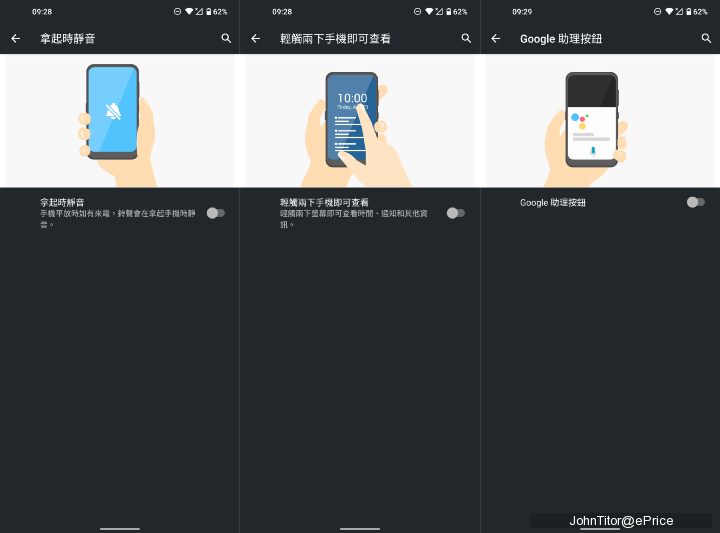Tap the 手機平放時如有來電 description text
This screenshot has height=533, width=720.
pyautogui.click(x=118, y=219)
